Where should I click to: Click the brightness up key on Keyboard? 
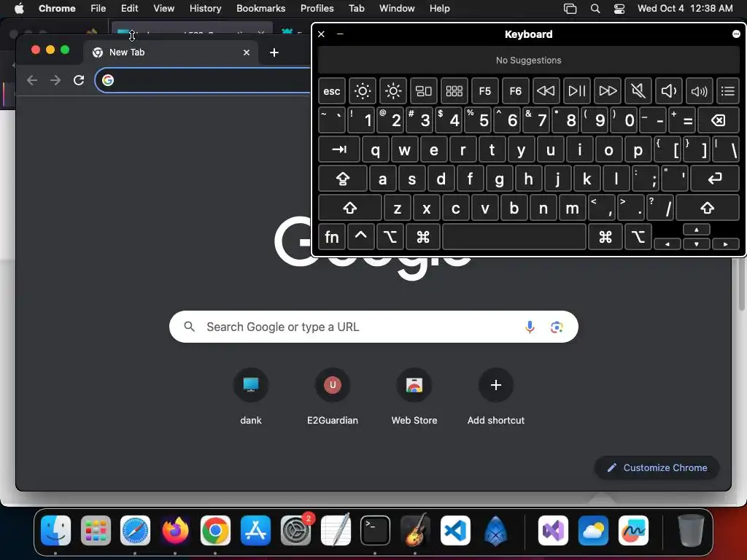(x=393, y=91)
